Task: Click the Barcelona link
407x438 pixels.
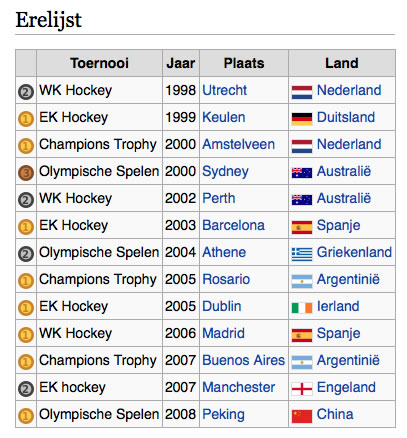Action: (233, 225)
